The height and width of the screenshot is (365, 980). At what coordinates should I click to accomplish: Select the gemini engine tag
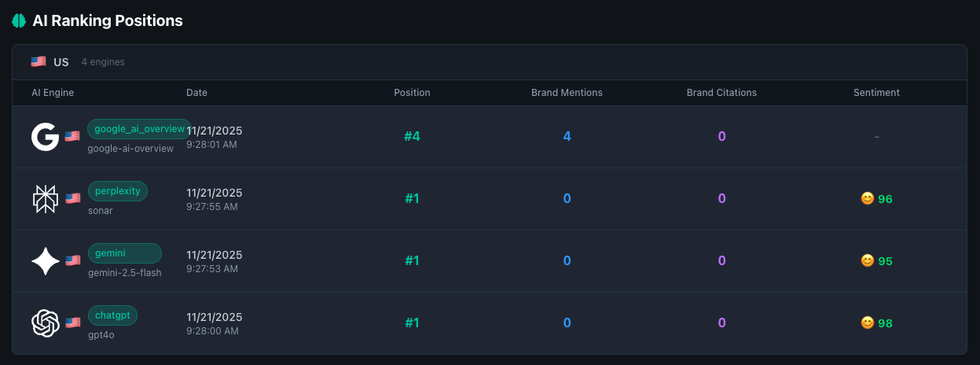[x=124, y=253]
